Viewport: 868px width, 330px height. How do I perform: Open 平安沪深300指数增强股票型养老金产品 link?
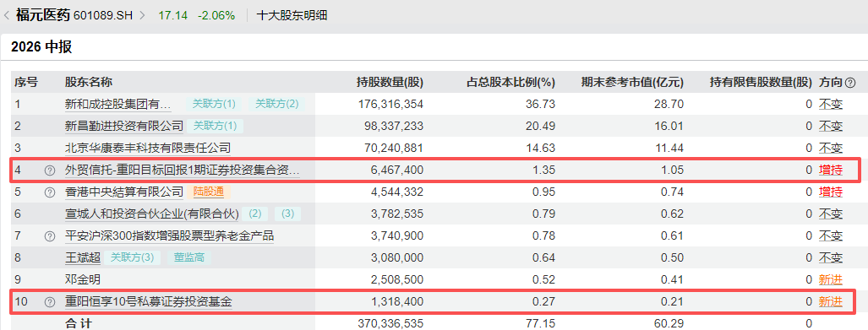pos(169,236)
